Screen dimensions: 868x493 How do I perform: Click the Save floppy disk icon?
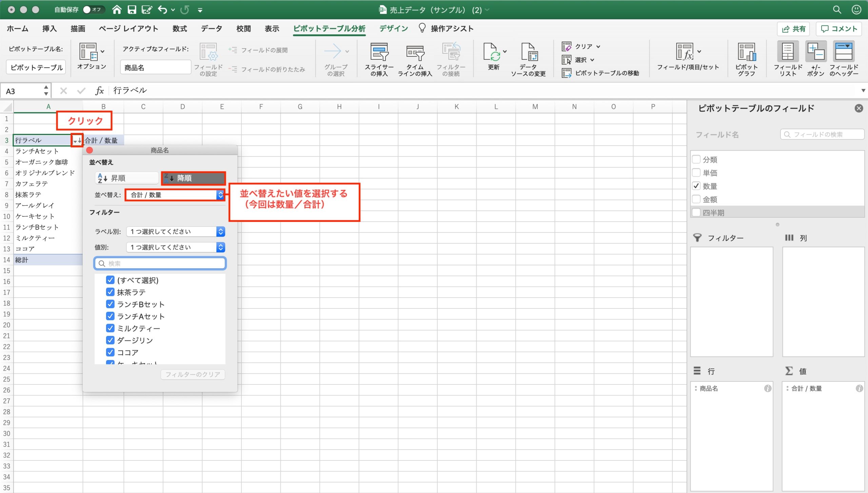coord(132,10)
